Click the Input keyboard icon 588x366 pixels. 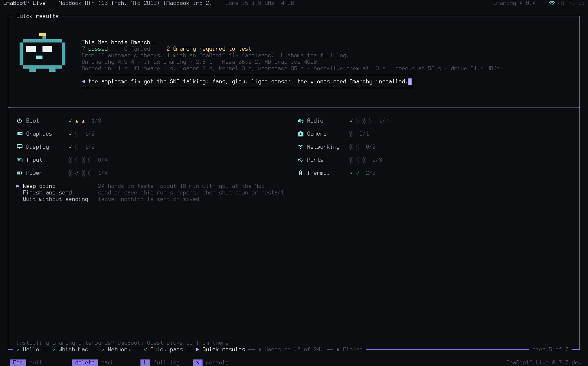[x=19, y=160]
